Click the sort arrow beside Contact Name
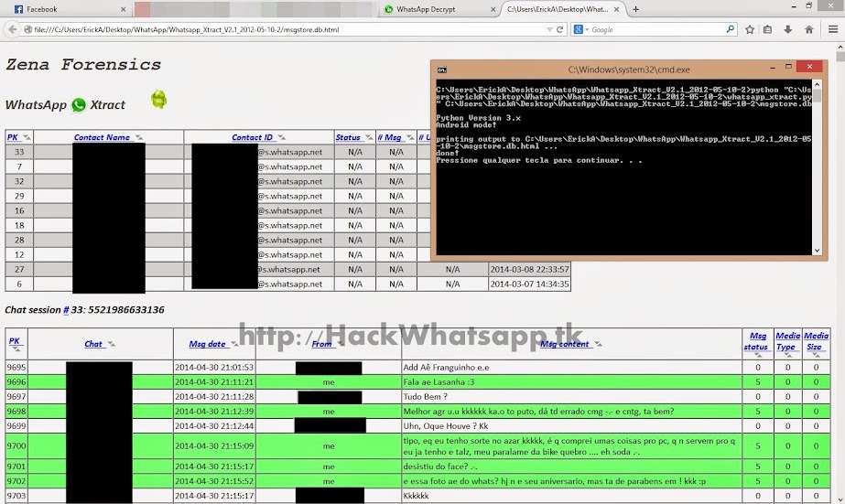Screen dimensions: 845x504 (139, 138)
